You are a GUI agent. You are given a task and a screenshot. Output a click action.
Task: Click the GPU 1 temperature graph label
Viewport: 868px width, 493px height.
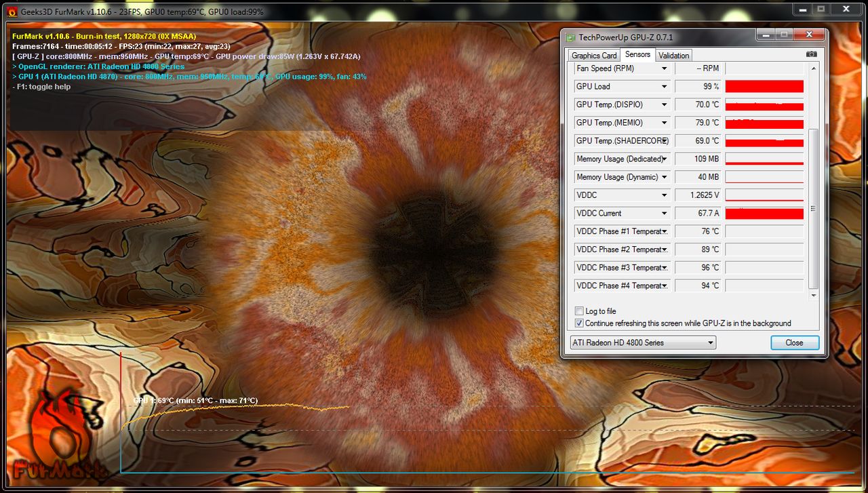(x=195, y=401)
